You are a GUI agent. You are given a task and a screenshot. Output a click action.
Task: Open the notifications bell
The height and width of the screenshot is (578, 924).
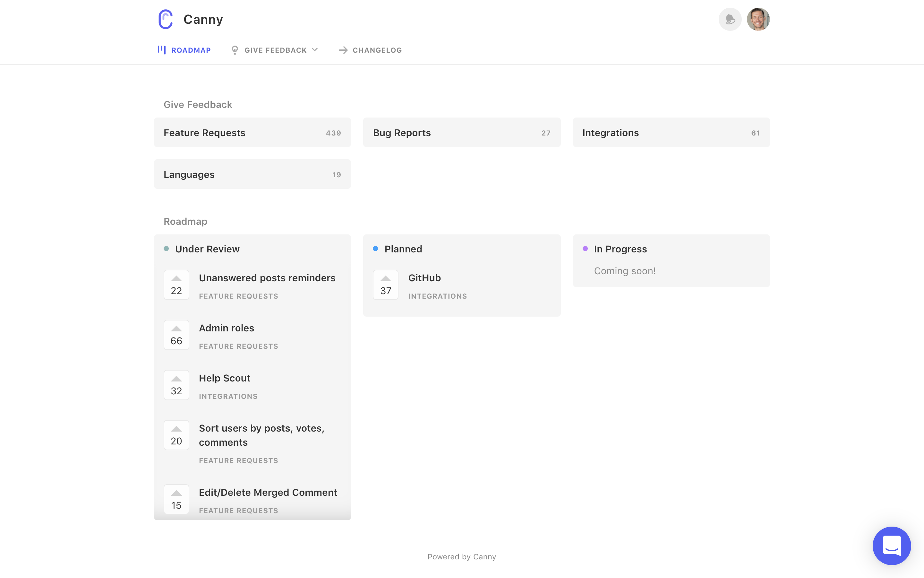(730, 19)
